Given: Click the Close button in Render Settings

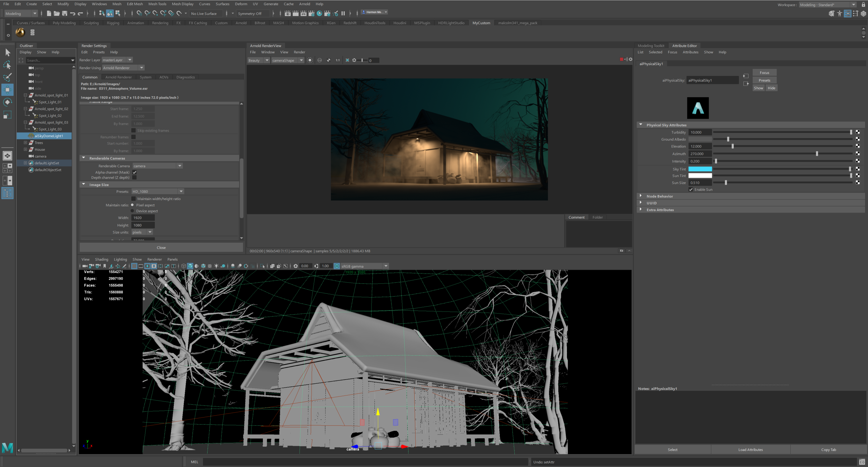Looking at the screenshot, I should coord(161,247).
